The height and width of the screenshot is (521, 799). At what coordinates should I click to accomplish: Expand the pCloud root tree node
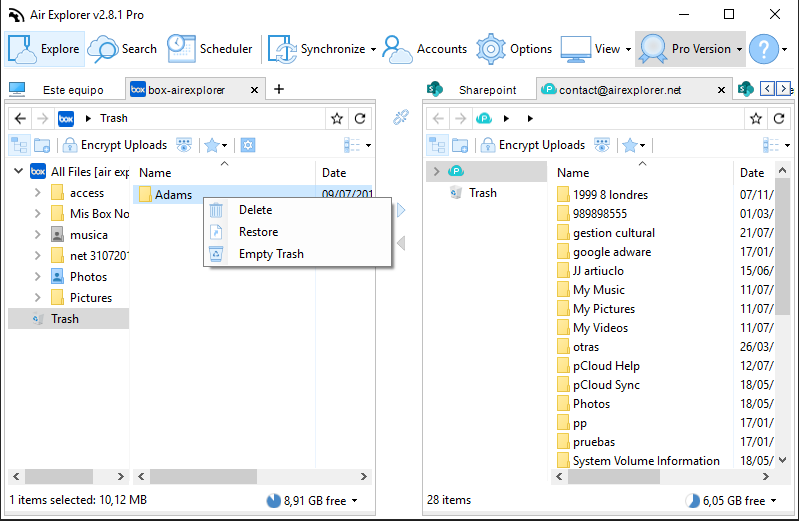[436, 171]
